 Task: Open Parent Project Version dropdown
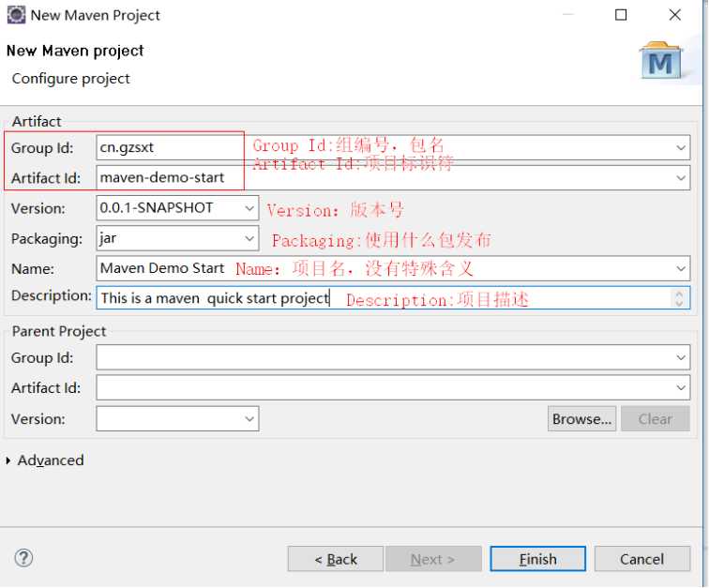[x=249, y=419]
